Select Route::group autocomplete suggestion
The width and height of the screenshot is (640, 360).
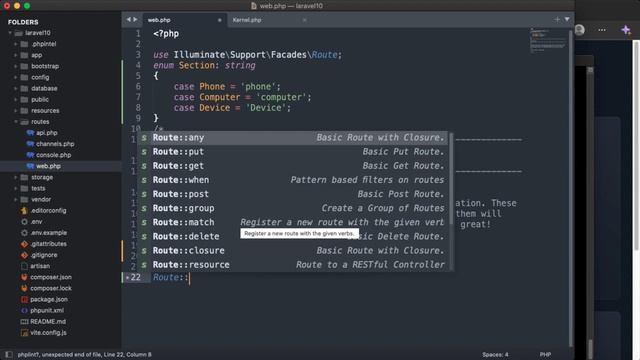pos(293,208)
